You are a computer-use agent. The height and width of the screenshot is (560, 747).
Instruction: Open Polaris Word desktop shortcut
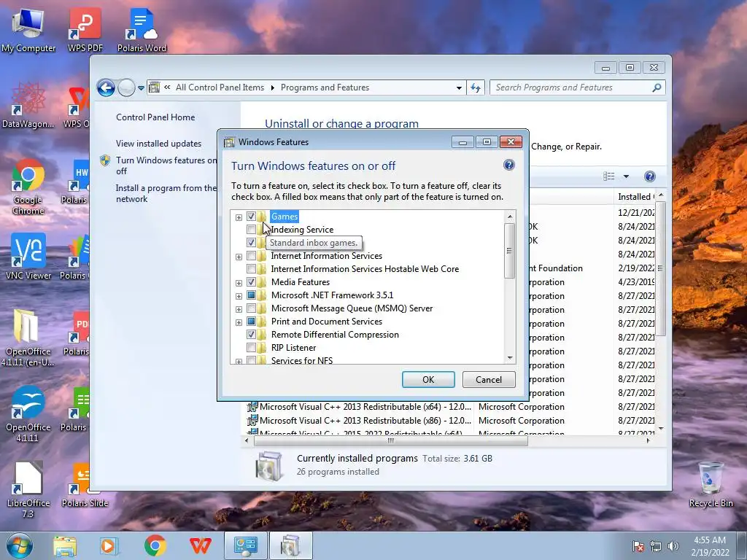click(142, 29)
